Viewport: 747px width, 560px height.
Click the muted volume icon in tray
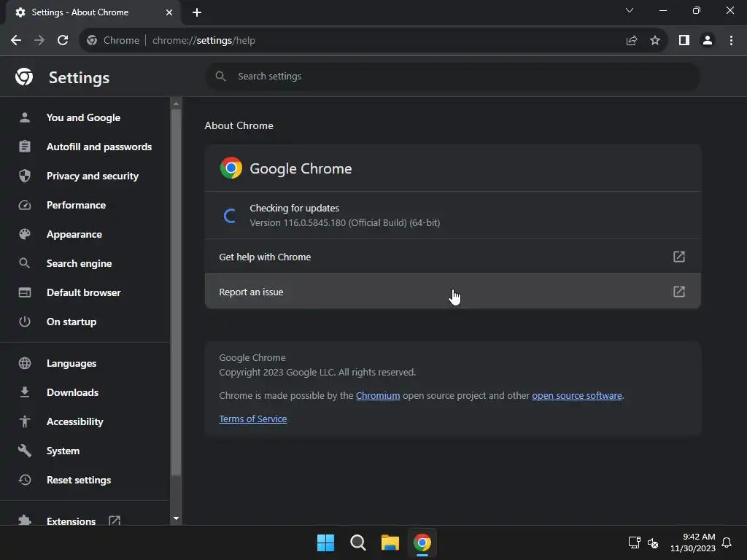point(653,542)
